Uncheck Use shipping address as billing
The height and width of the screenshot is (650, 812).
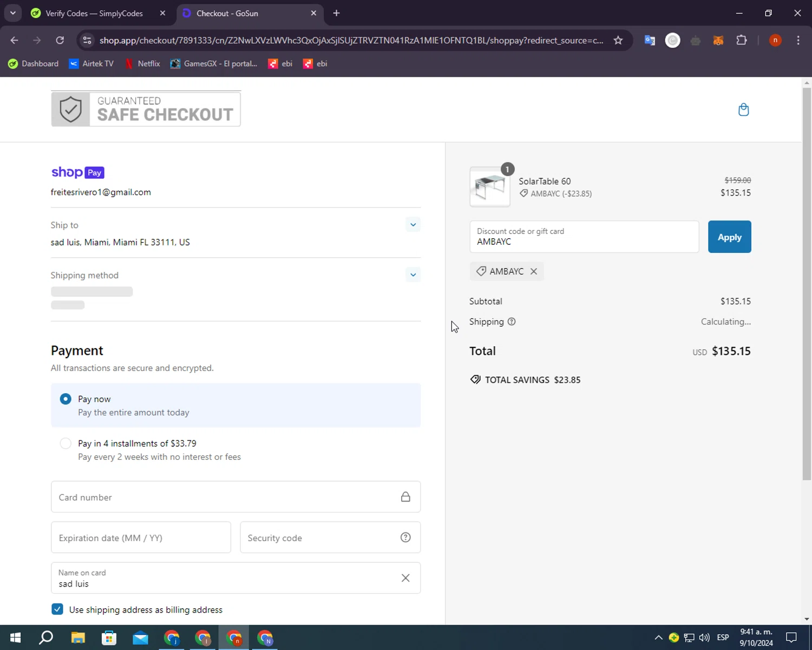[x=57, y=609]
